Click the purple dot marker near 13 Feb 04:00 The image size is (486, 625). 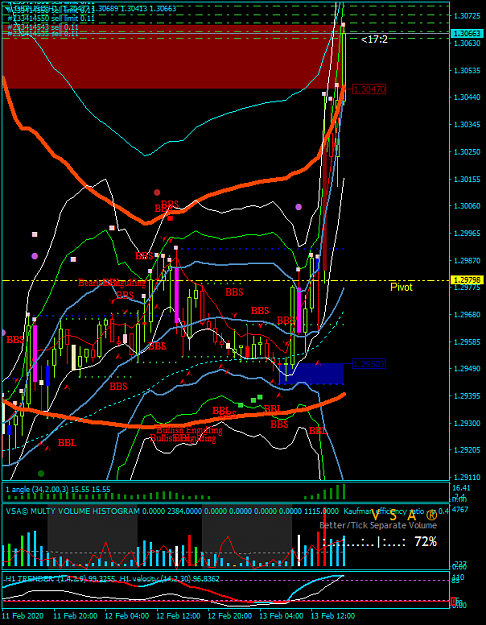point(298,207)
